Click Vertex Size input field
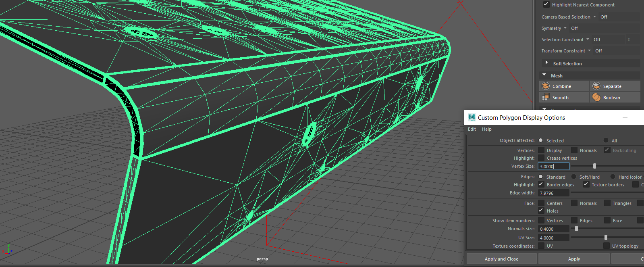Image resolution: width=644 pixels, height=267 pixels. point(554,166)
